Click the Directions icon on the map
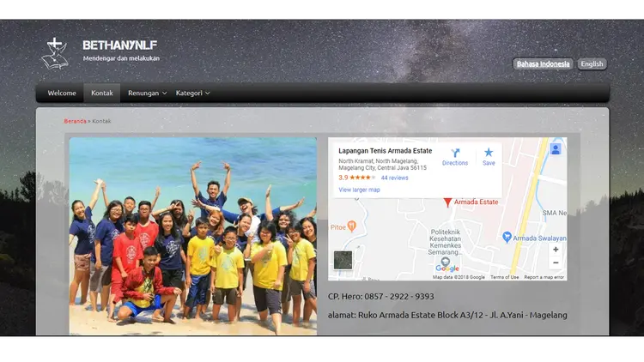This screenshot has height=362, width=644. [454, 154]
